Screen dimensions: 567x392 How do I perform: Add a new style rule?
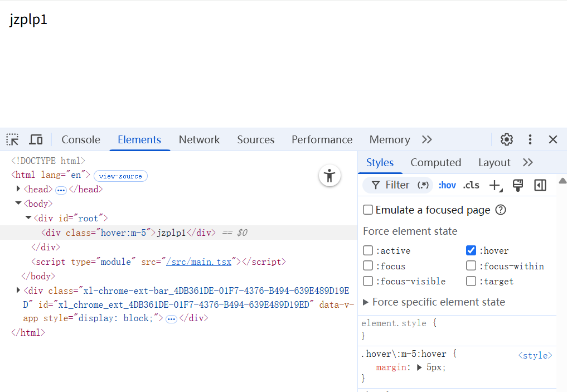click(495, 186)
